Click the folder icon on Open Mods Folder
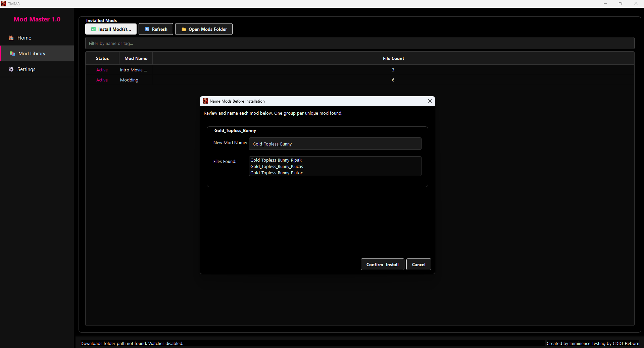This screenshot has height=348, width=644. [183, 29]
